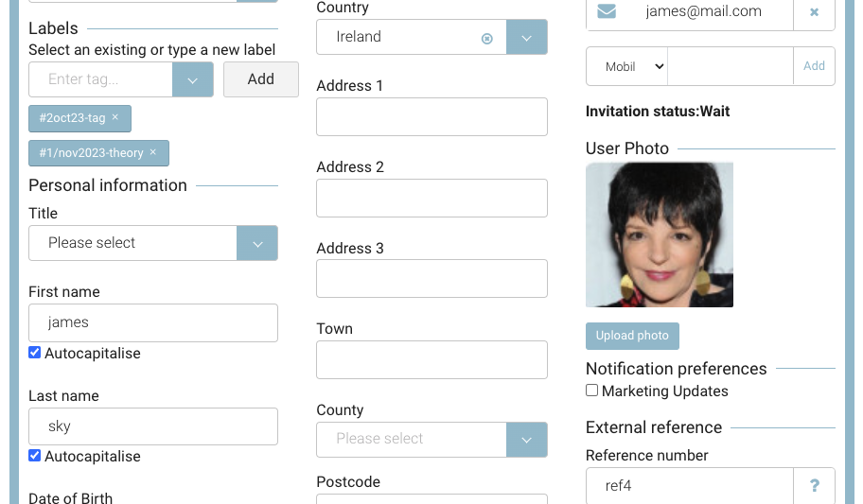Remove the #2oct23-tag label

pyautogui.click(x=115, y=117)
